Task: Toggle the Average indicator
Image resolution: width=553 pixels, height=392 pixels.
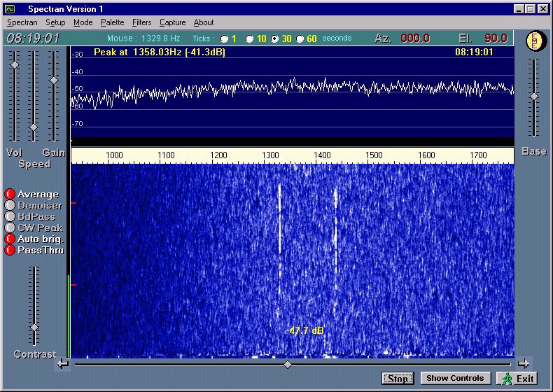Action: [x=10, y=195]
